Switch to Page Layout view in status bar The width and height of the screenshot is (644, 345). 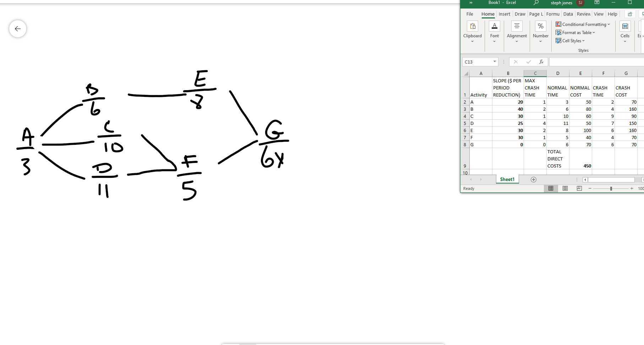click(x=565, y=188)
